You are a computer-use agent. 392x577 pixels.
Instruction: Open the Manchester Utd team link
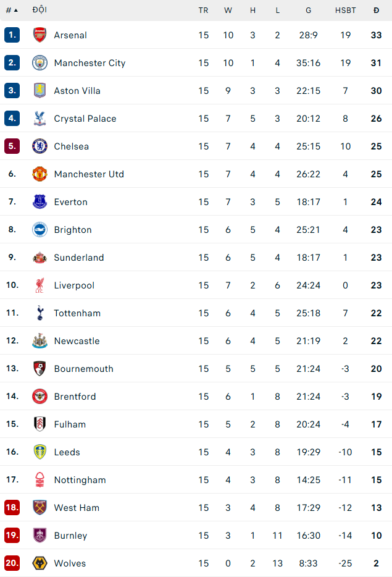pos(89,174)
